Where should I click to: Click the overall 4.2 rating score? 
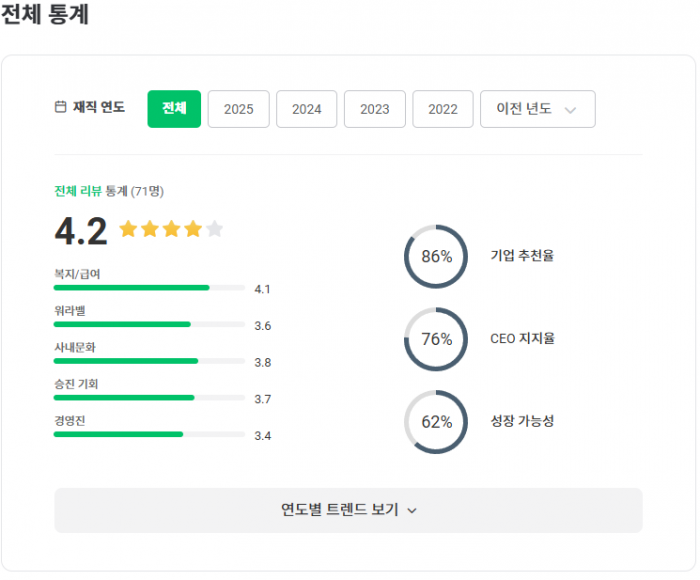click(x=80, y=231)
